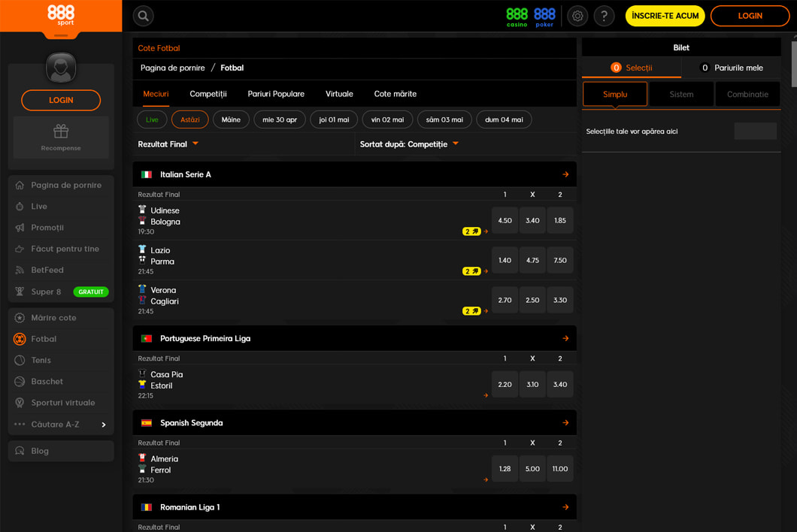
Task: Open the Rezultat Final market dropdown
Action: click(x=168, y=144)
